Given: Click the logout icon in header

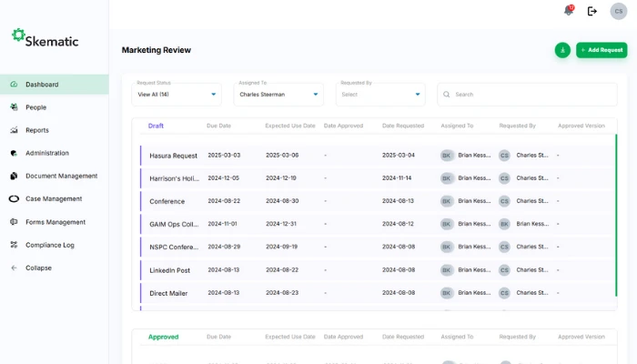Looking at the screenshot, I should click(592, 11).
